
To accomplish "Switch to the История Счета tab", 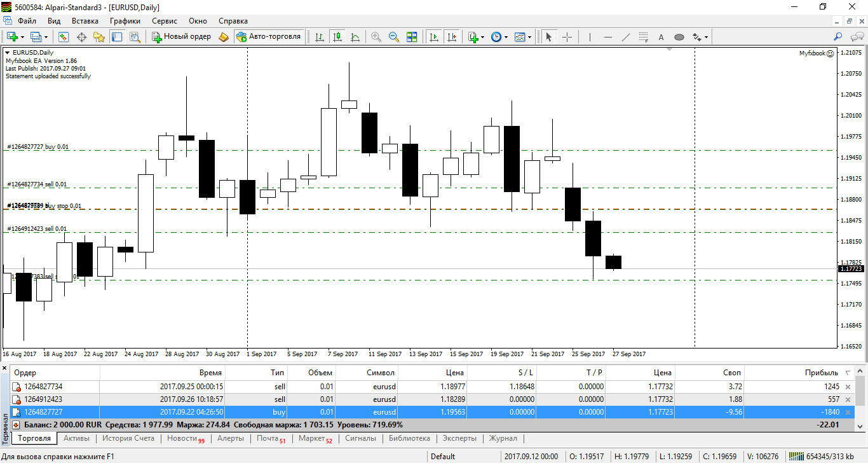I will pyautogui.click(x=128, y=438).
